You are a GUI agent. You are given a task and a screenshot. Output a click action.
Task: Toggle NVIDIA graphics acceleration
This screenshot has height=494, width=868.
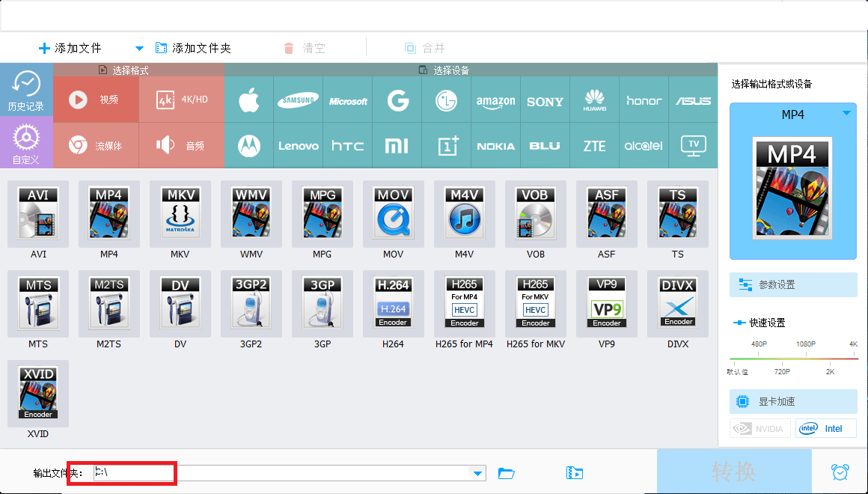pyautogui.click(x=759, y=429)
